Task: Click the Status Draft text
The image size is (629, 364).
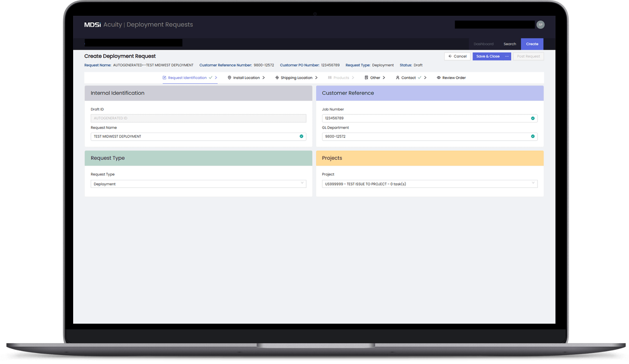Action: [411, 65]
